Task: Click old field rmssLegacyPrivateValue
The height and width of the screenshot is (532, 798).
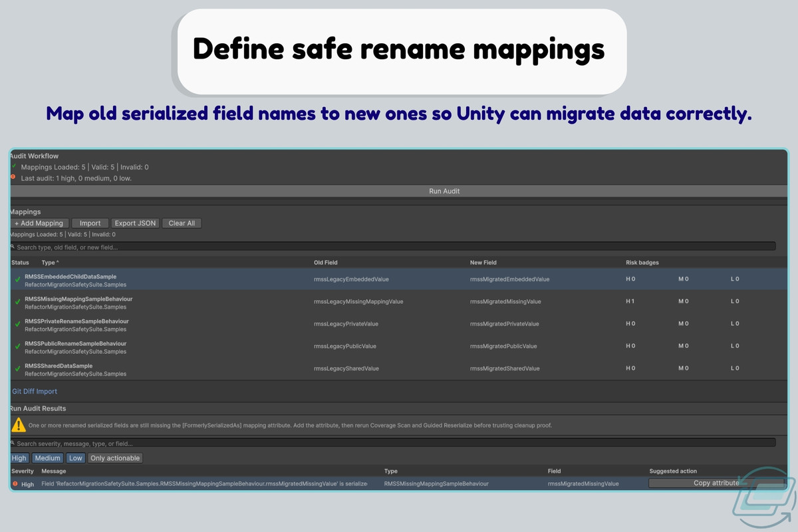Action: (346, 324)
